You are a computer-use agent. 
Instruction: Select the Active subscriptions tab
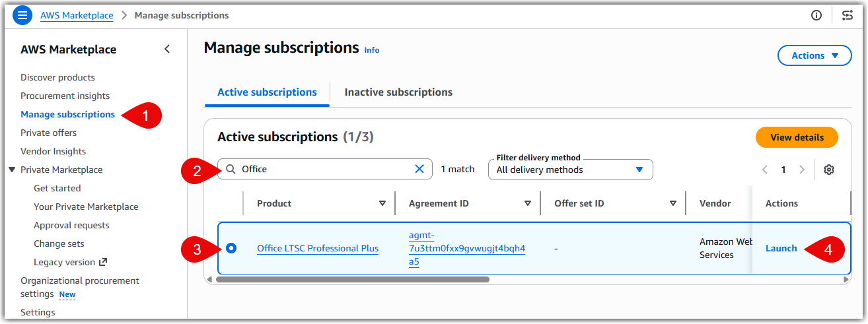point(267,92)
